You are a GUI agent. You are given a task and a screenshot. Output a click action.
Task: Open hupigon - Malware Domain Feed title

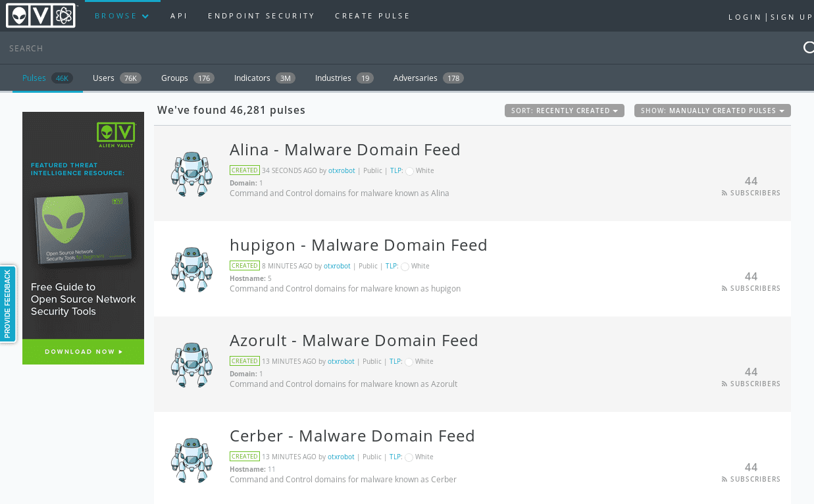(359, 245)
